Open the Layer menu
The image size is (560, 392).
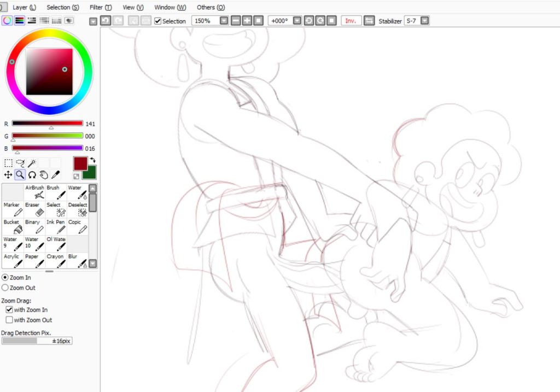coord(24,7)
